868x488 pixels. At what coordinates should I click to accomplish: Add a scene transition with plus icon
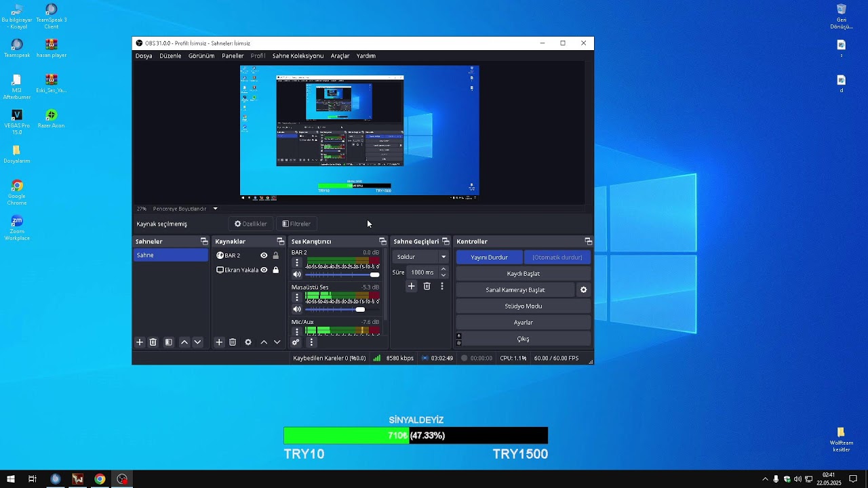click(411, 287)
